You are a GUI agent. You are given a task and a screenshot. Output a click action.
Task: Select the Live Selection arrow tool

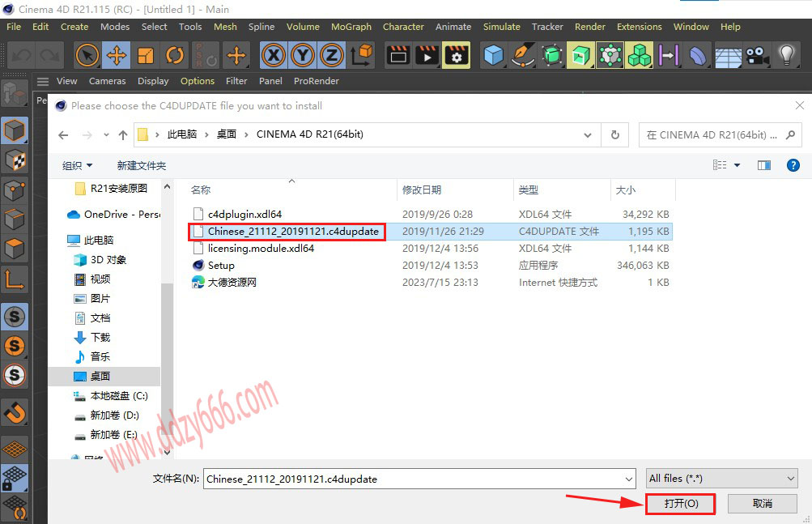pos(87,55)
